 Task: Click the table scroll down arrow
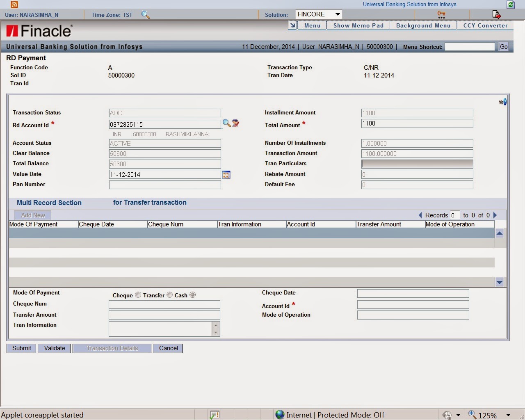click(500, 282)
